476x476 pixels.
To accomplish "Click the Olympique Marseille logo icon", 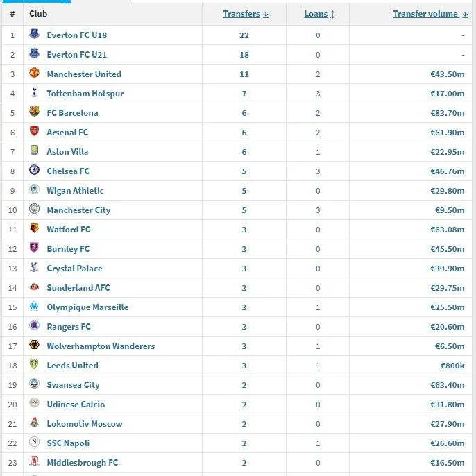I will (x=35, y=307).
